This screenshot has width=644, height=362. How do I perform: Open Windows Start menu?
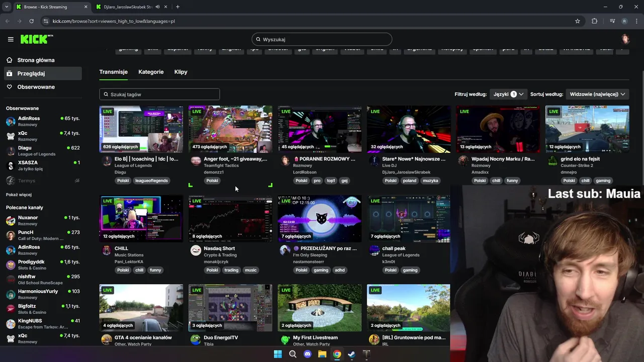(278, 354)
